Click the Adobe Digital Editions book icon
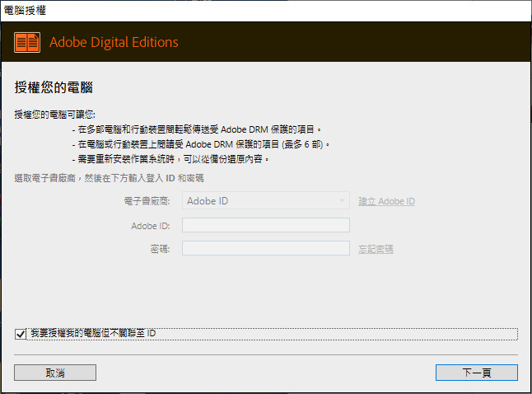 28,42
